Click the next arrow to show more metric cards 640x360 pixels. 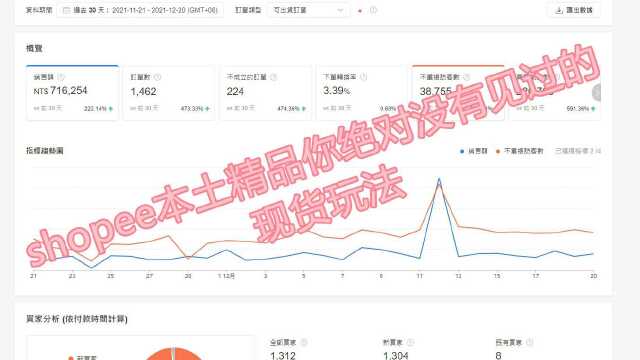597,93
